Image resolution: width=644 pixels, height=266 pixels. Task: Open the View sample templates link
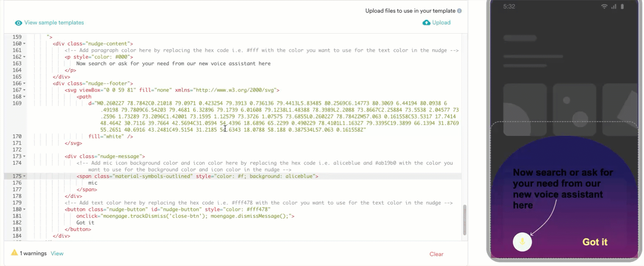tap(54, 23)
